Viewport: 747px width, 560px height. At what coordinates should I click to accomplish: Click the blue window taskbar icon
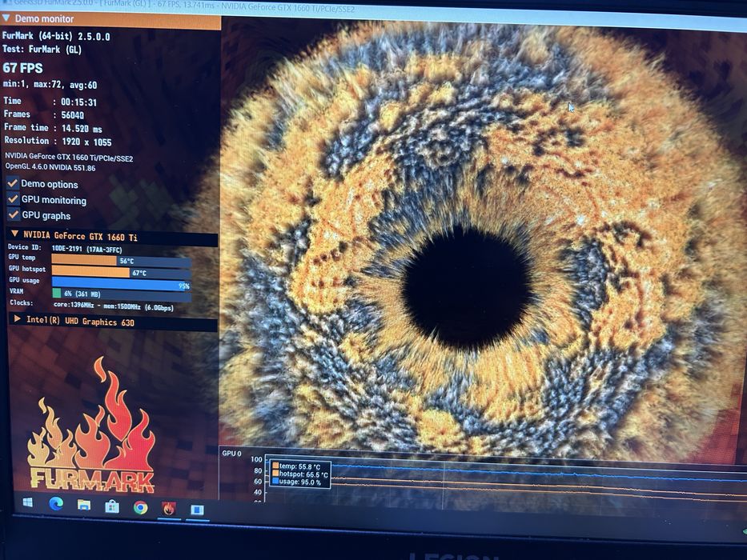pos(197,510)
